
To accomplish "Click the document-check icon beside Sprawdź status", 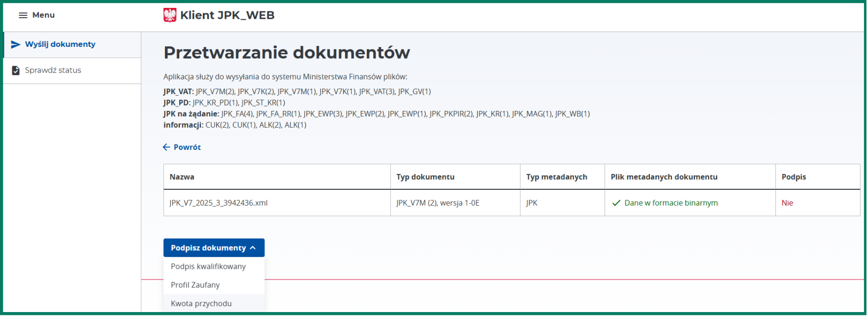I will 16,70.
